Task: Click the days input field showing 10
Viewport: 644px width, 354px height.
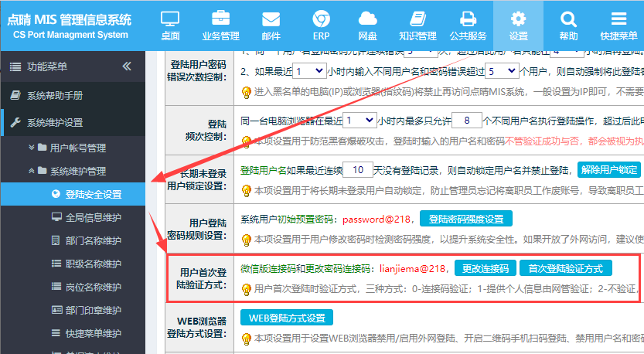Action: point(356,170)
